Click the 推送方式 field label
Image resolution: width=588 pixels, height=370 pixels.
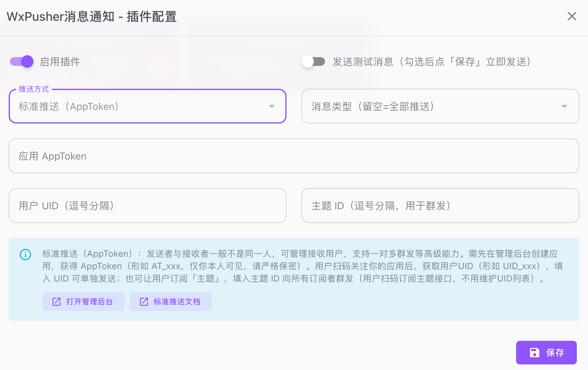pos(34,89)
